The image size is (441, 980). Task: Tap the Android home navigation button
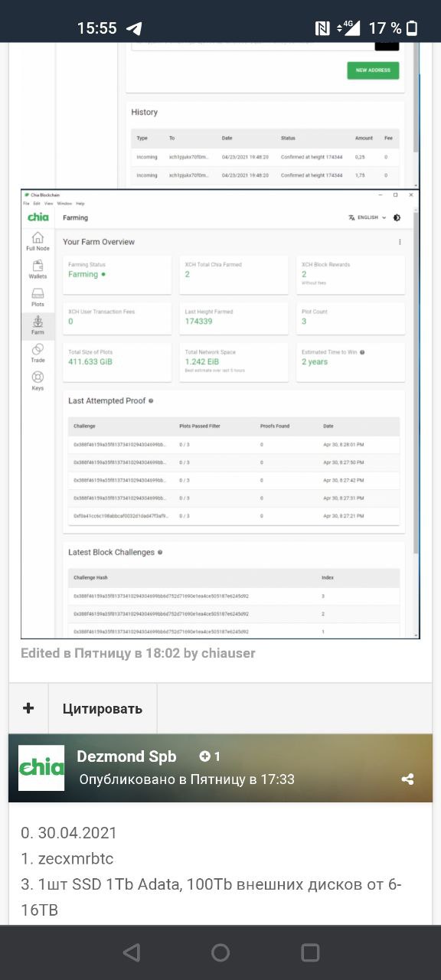point(220,952)
